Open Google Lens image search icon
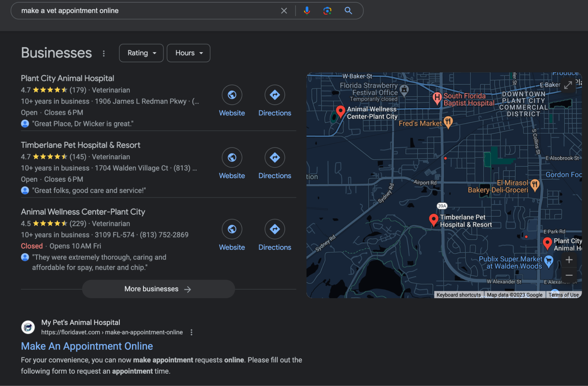Screen dimensions: 588x386 327,11
